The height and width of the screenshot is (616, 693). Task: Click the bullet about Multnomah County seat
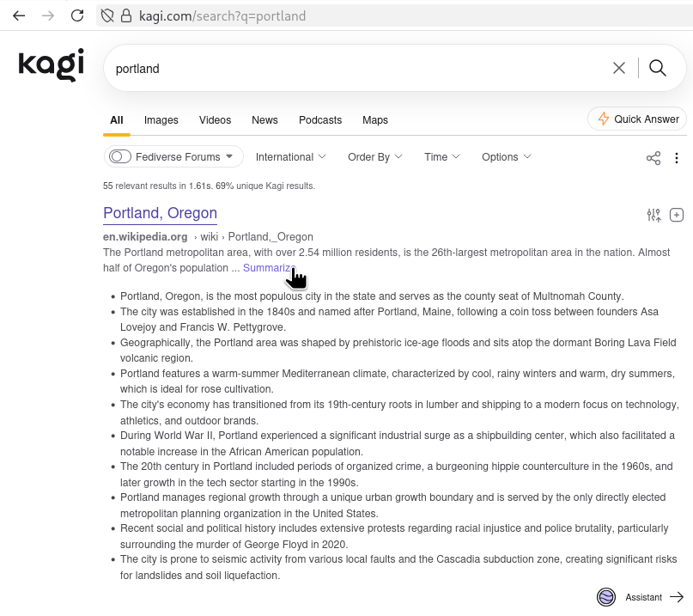[372, 296]
